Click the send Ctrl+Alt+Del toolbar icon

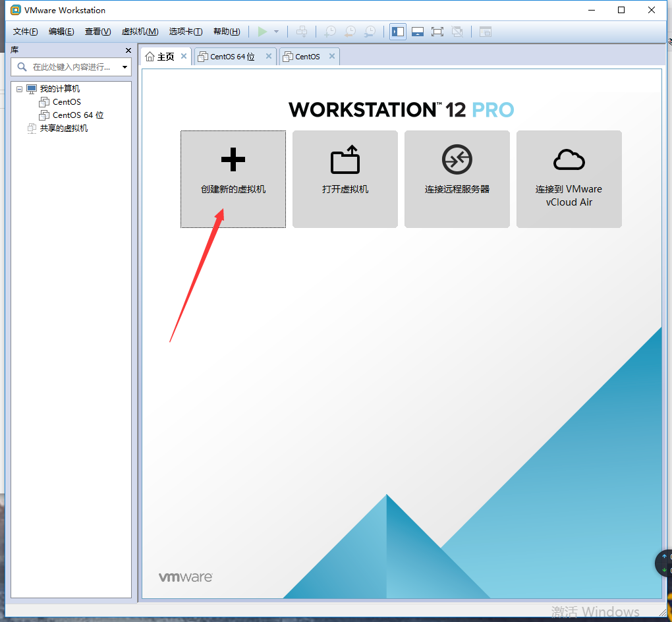coord(302,32)
